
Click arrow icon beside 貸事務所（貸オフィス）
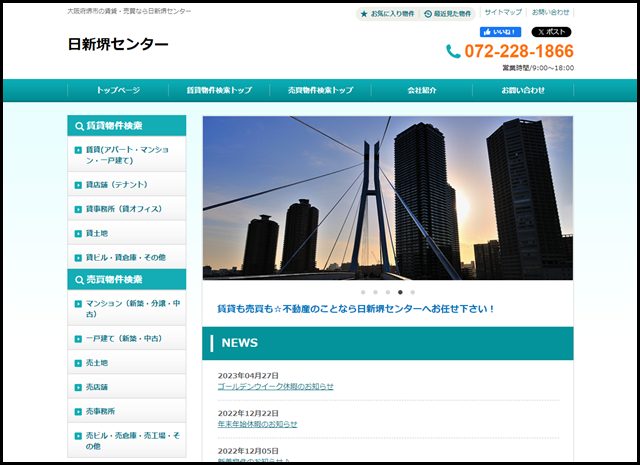point(78,209)
